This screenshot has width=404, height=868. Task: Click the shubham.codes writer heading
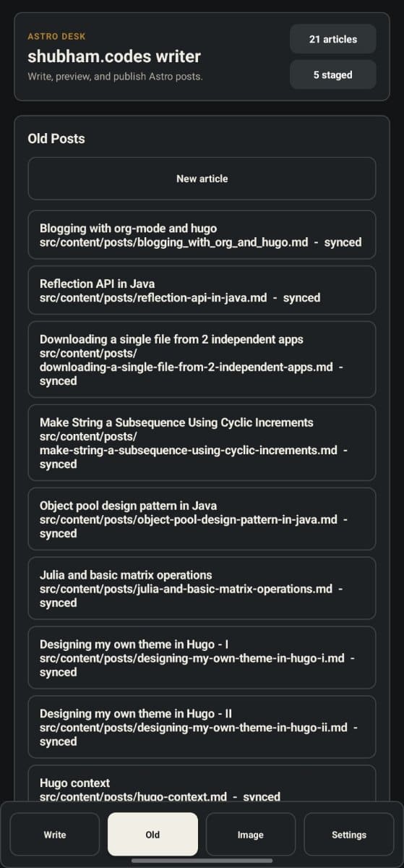114,56
